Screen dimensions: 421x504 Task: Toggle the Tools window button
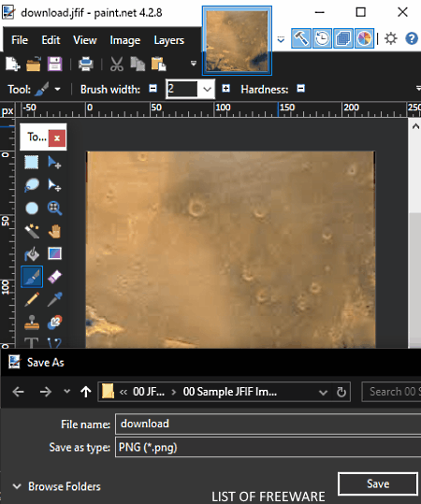coord(300,38)
